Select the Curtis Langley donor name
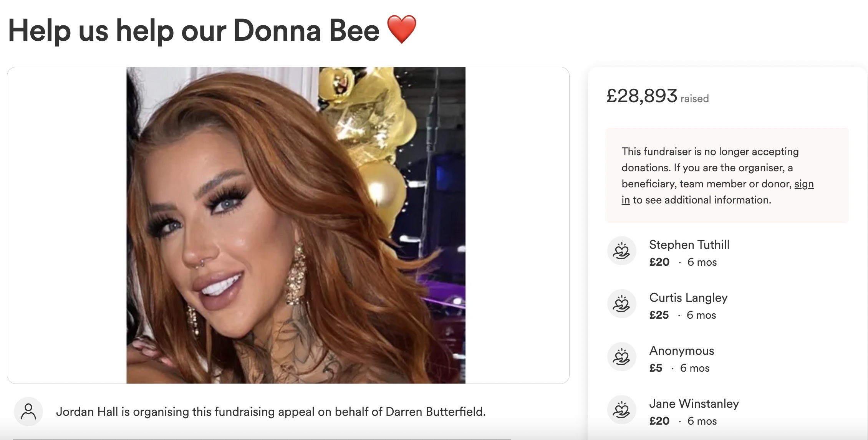This screenshot has width=868, height=440. 688,298
